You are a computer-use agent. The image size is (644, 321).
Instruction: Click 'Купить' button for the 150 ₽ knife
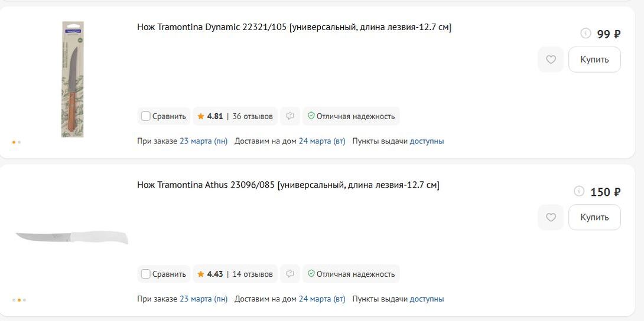(594, 218)
